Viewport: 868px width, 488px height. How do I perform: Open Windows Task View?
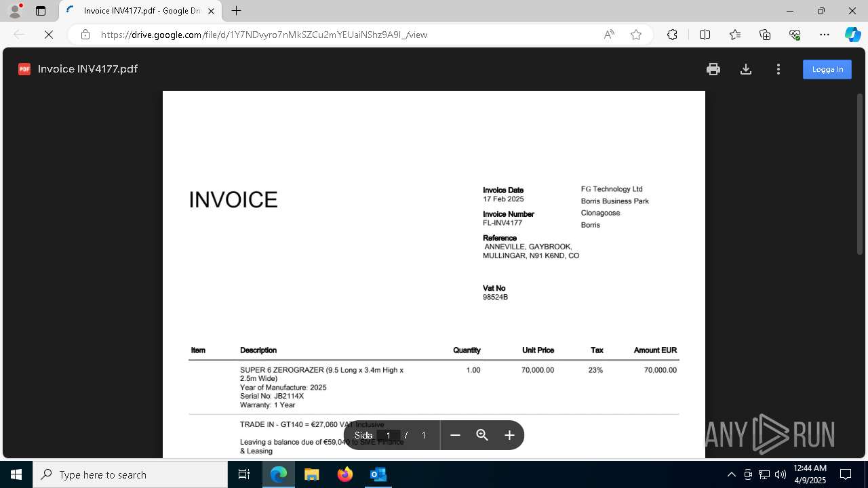244,474
